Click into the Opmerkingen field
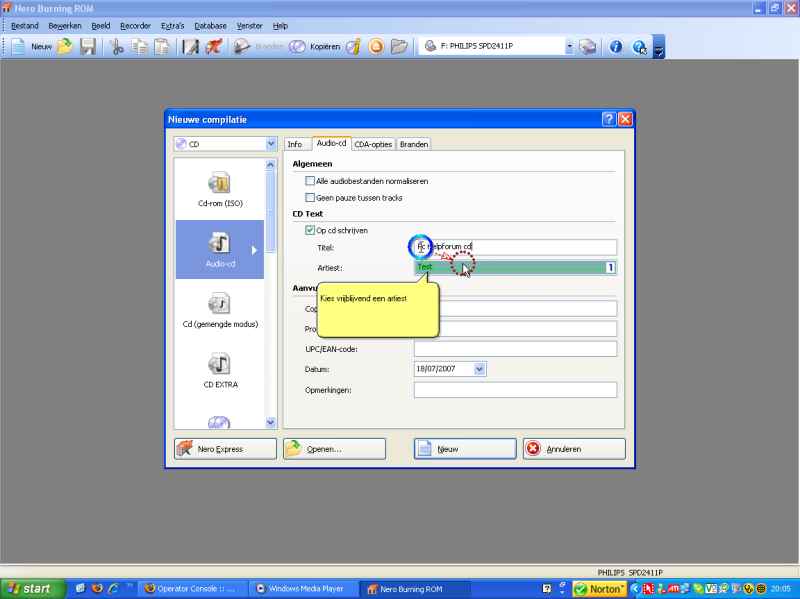Viewport: 800px width, 599px height. pos(515,390)
